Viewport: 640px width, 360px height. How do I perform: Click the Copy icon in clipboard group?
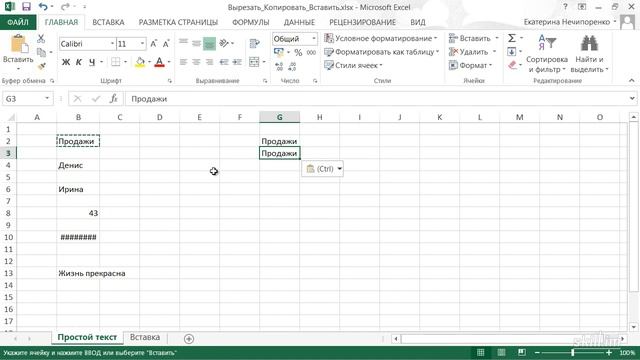click(42, 52)
